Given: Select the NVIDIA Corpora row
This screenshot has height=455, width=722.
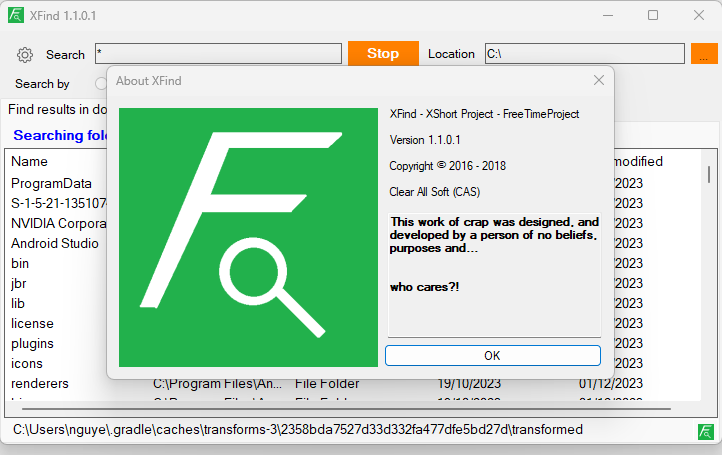Looking at the screenshot, I should click(x=58, y=223).
